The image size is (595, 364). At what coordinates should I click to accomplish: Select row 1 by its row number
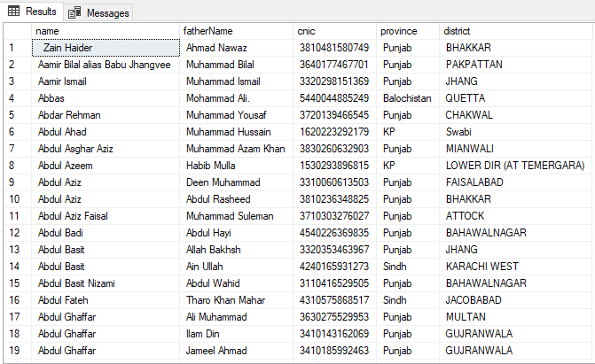click(x=16, y=48)
